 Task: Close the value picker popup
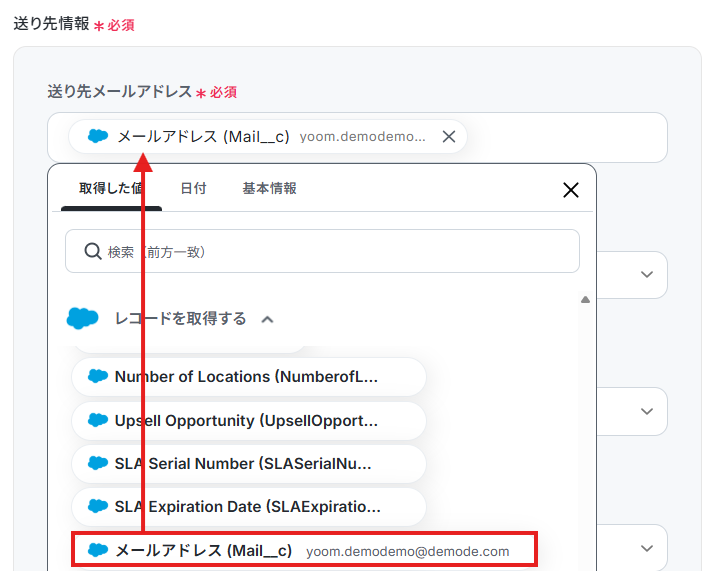point(571,190)
